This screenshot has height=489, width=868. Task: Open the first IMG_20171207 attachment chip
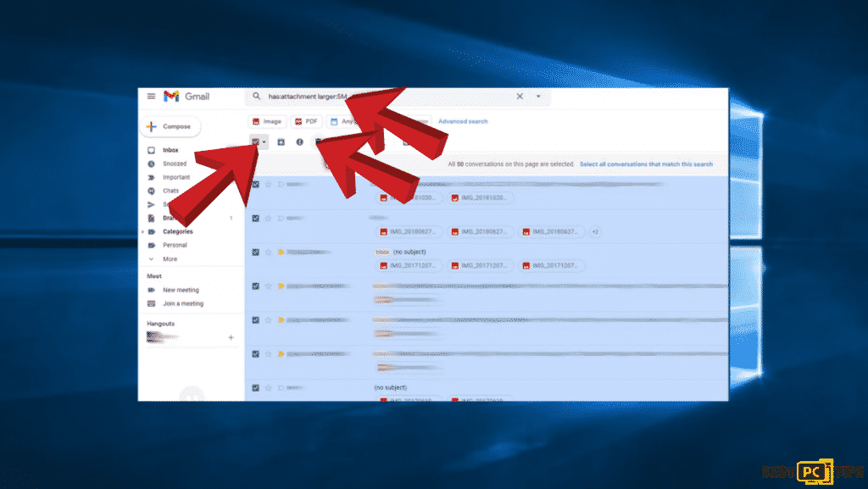click(x=409, y=266)
